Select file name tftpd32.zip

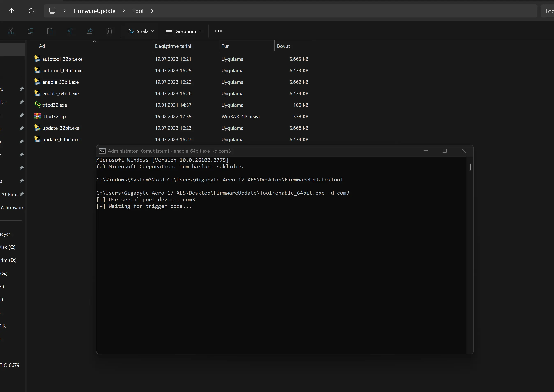(54, 117)
